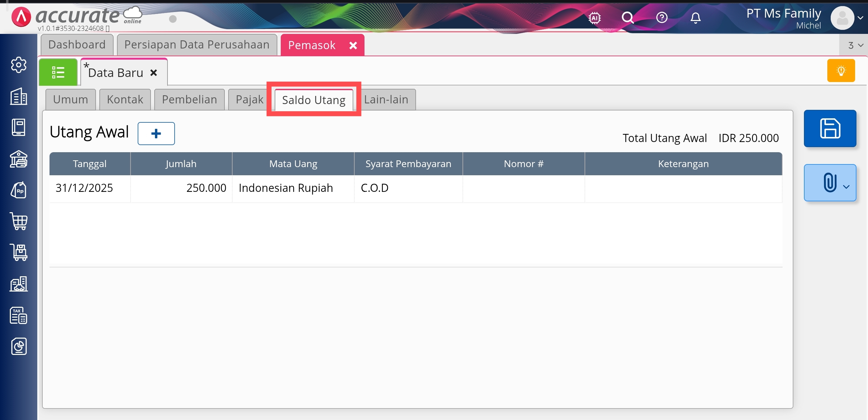Open the Settings gear in sidebar
The image size is (868, 420).
[x=19, y=65]
